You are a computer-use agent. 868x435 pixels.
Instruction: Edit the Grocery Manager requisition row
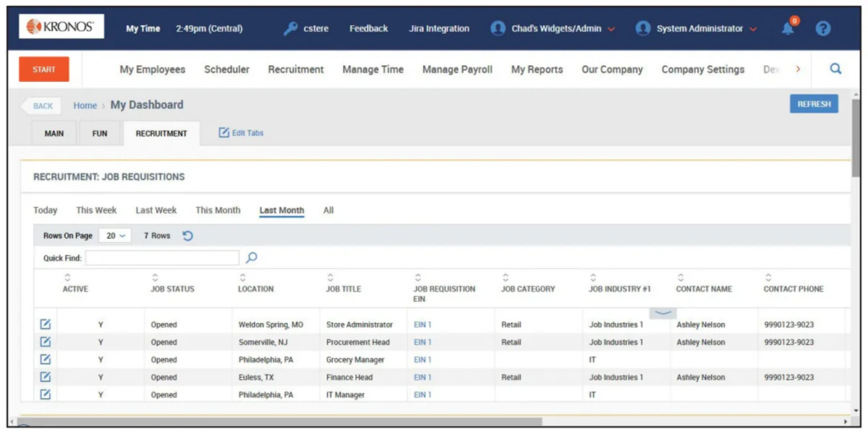pos(45,359)
